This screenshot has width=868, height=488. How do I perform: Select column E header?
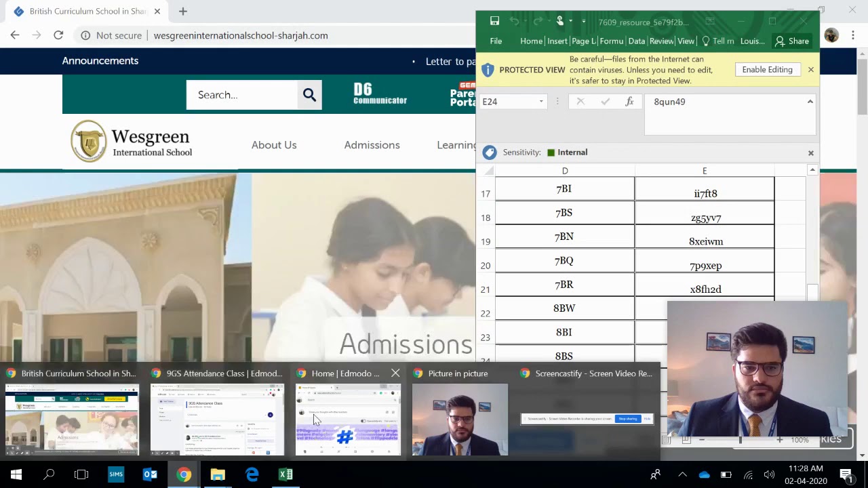[x=705, y=171]
